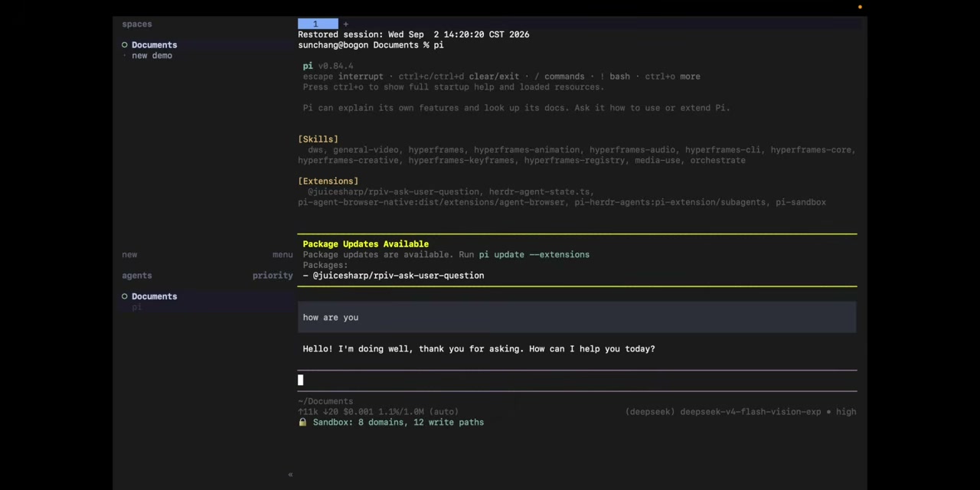980x490 pixels.
Task: Add a new tab with plus icon
Action: click(345, 24)
